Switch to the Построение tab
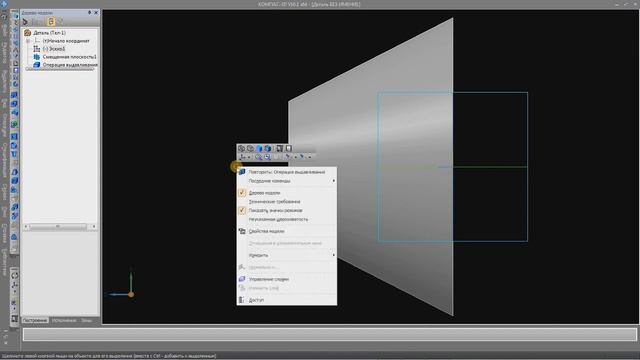640x360 pixels. (x=35, y=320)
